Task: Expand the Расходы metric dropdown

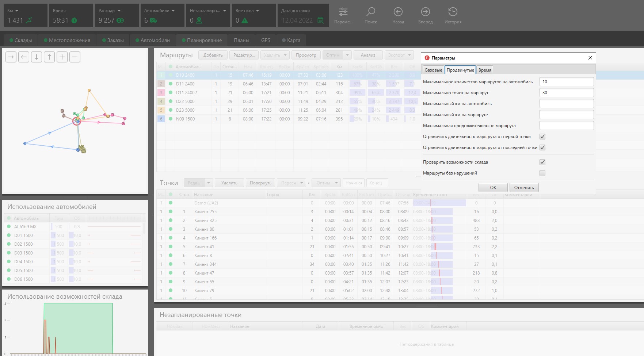Action: 119,11
